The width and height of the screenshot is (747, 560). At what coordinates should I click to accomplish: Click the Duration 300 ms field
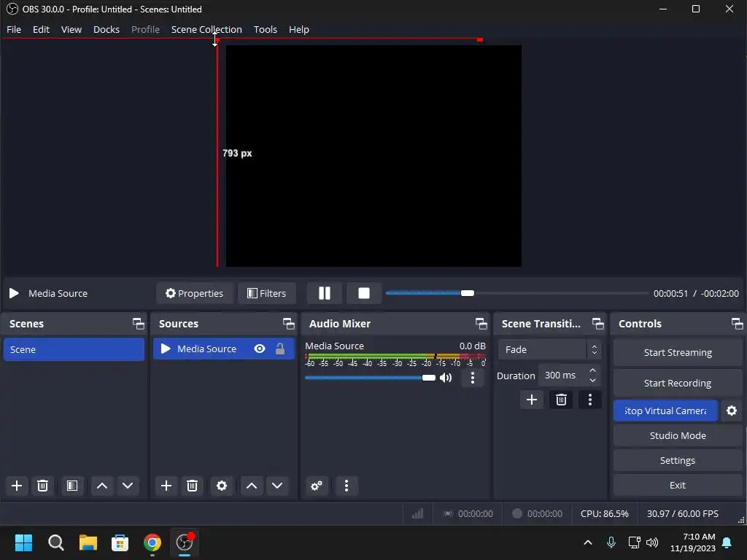coord(569,376)
